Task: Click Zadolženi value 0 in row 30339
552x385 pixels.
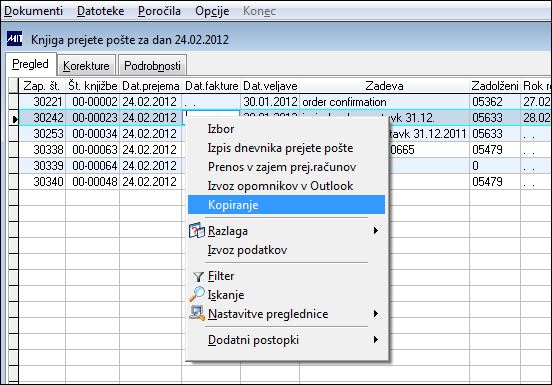Action: pos(495,165)
